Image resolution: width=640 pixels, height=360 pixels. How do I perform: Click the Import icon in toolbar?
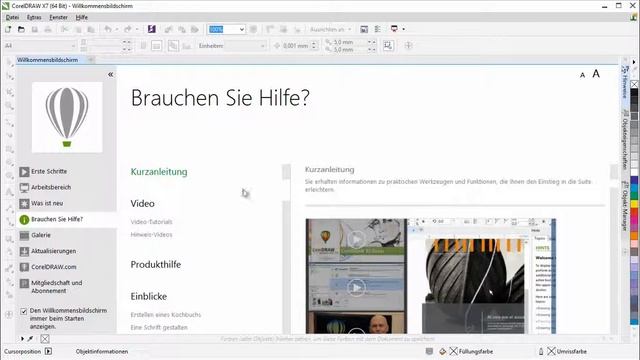tap(168, 29)
